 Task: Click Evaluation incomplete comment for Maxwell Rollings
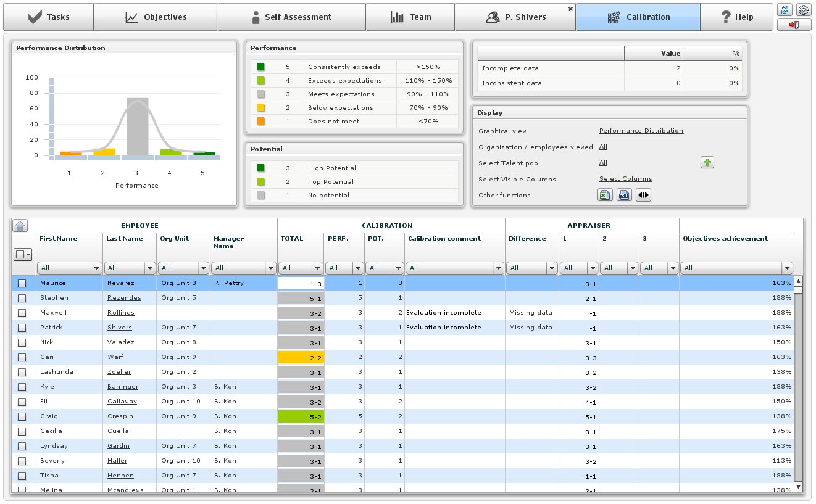click(443, 313)
